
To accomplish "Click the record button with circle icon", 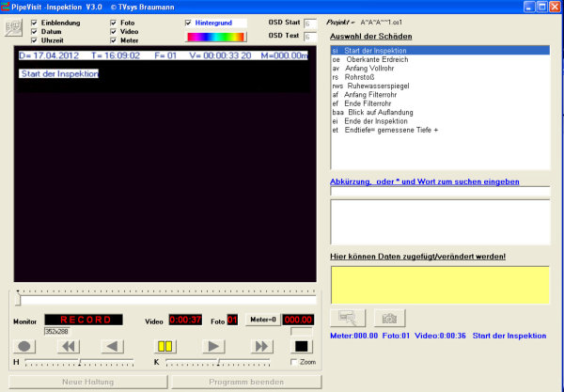I will tap(26, 346).
